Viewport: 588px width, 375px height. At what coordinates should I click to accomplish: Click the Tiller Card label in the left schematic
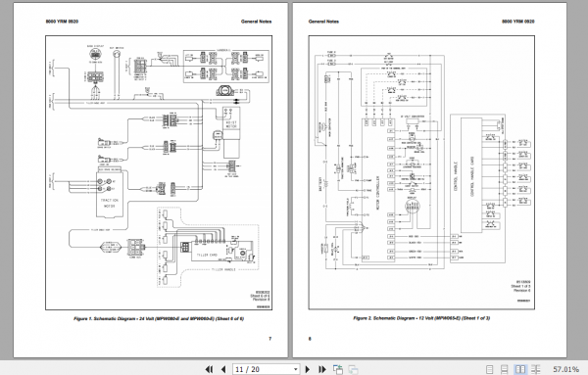[207, 255]
